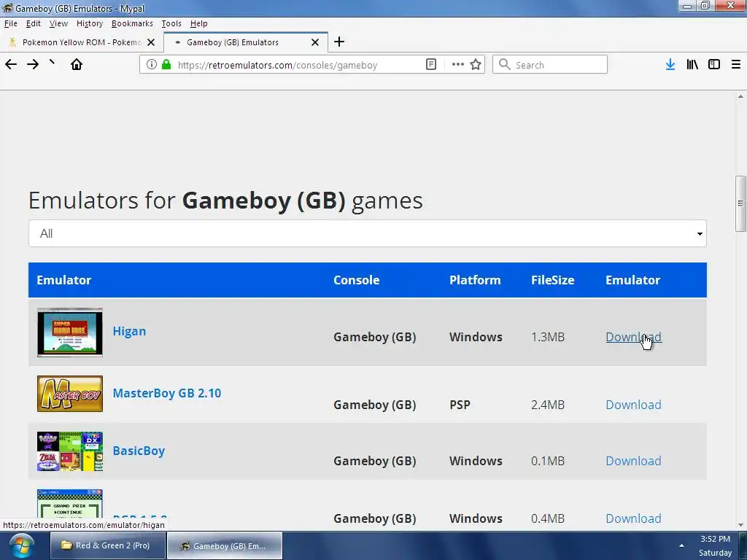Viewport: 747px width, 560px height.
Task: Click the Emulator name column header
Action: tap(64, 280)
